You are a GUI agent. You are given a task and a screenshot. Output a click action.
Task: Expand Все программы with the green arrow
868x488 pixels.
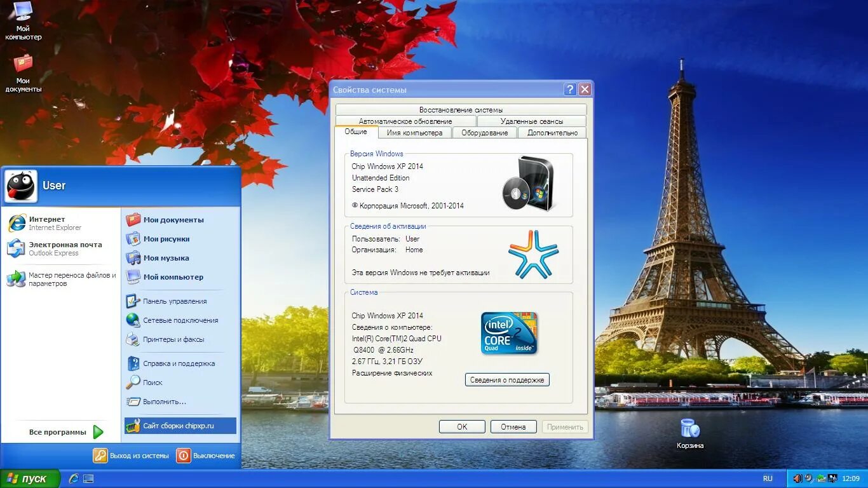(98, 432)
